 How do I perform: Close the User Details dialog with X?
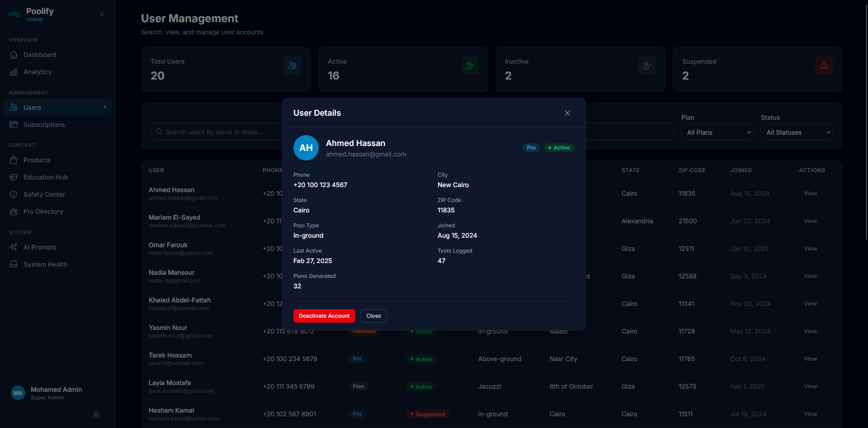(567, 113)
